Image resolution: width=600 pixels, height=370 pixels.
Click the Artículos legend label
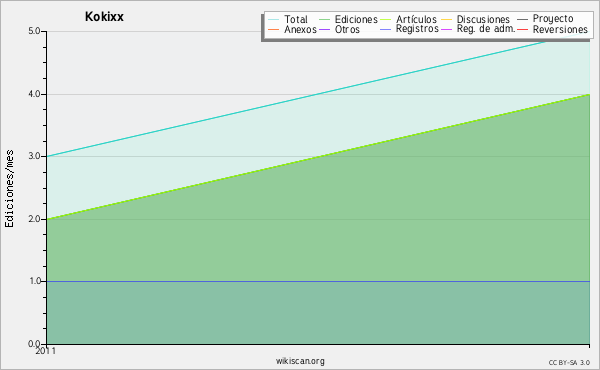[x=416, y=19]
